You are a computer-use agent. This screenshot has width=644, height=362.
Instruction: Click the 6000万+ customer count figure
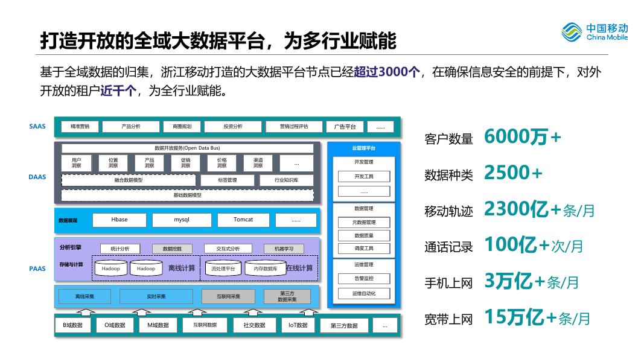tap(523, 137)
